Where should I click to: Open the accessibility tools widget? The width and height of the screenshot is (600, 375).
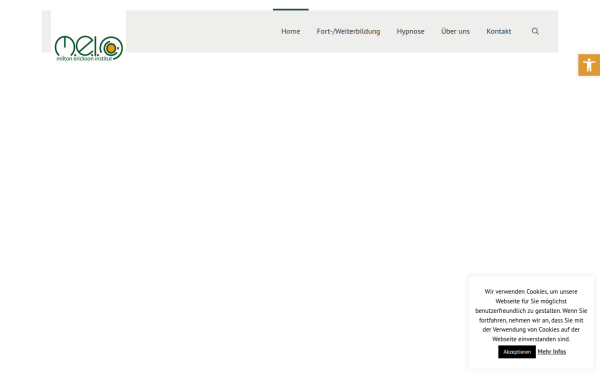point(589,65)
